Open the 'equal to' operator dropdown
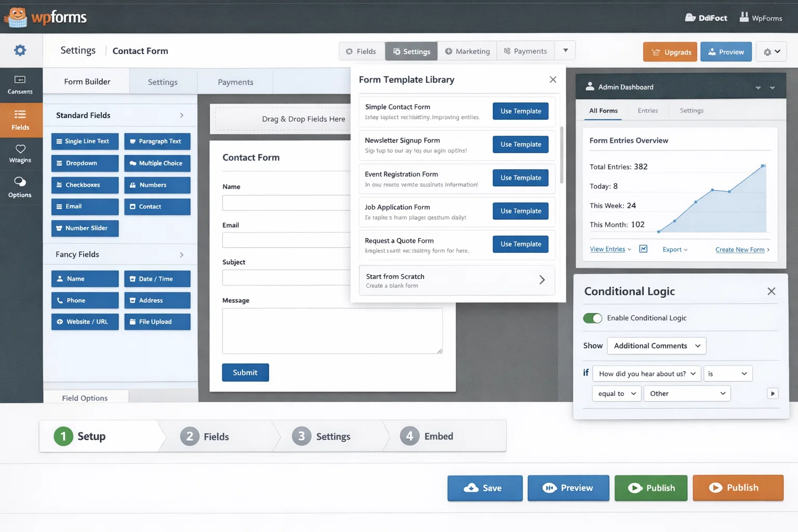Viewport: 798px width, 532px height. pos(616,394)
